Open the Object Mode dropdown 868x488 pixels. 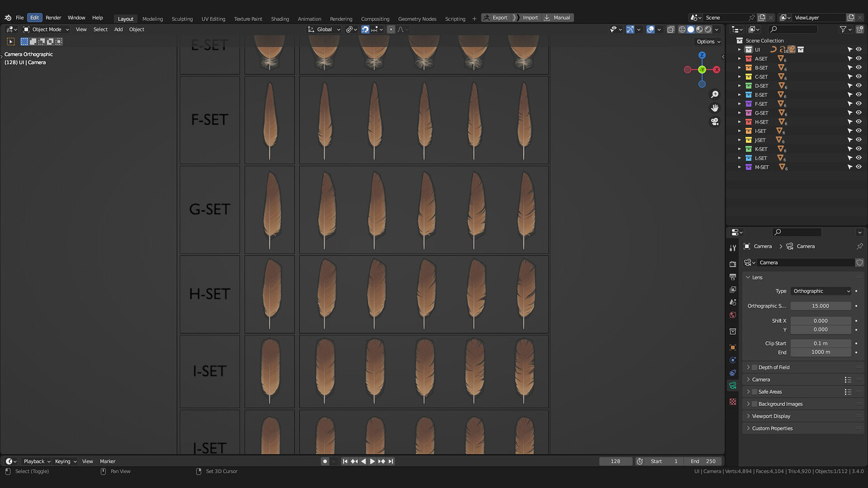click(46, 29)
